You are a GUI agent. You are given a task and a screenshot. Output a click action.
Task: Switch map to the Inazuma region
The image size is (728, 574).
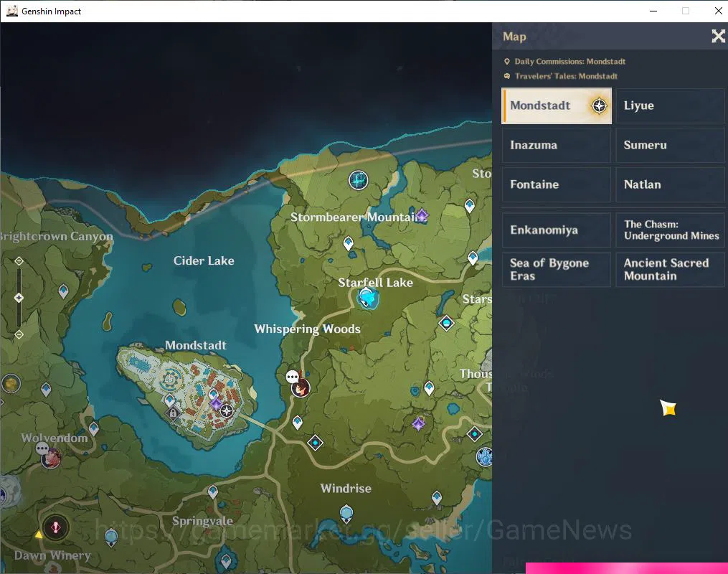[x=556, y=146]
